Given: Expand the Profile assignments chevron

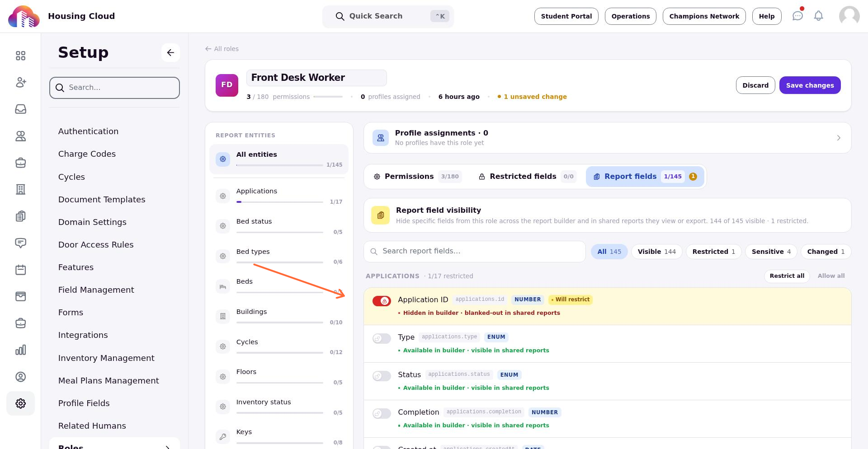Looking at the screenshot, I should (x=839, y=138).
